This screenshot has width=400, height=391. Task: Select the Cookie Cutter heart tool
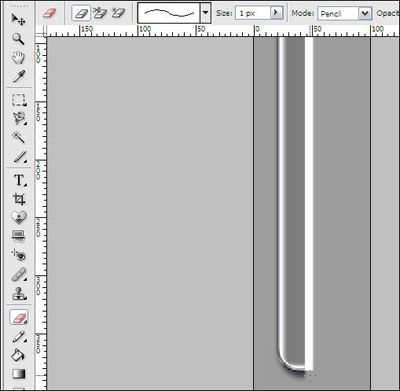[x=19, y=217]
